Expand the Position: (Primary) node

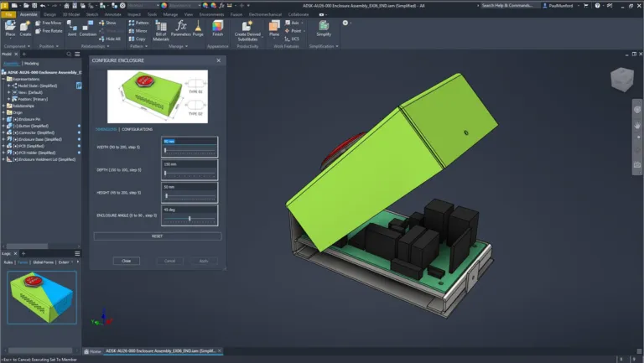[8, 99]
